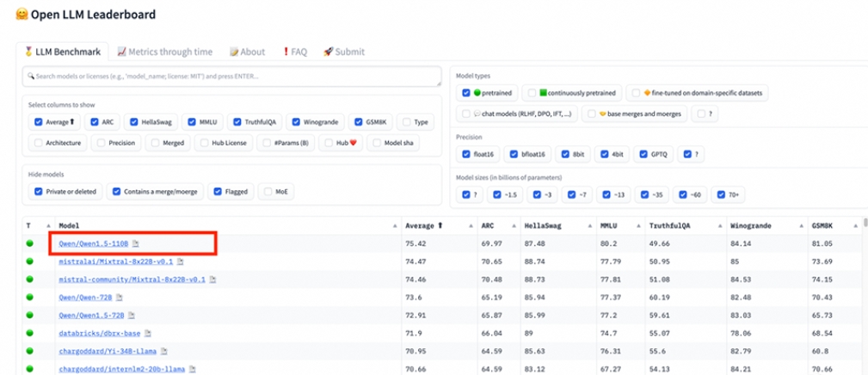
Task: Toggle the float16 precision checkbox
Action: (x=466, y=155)
